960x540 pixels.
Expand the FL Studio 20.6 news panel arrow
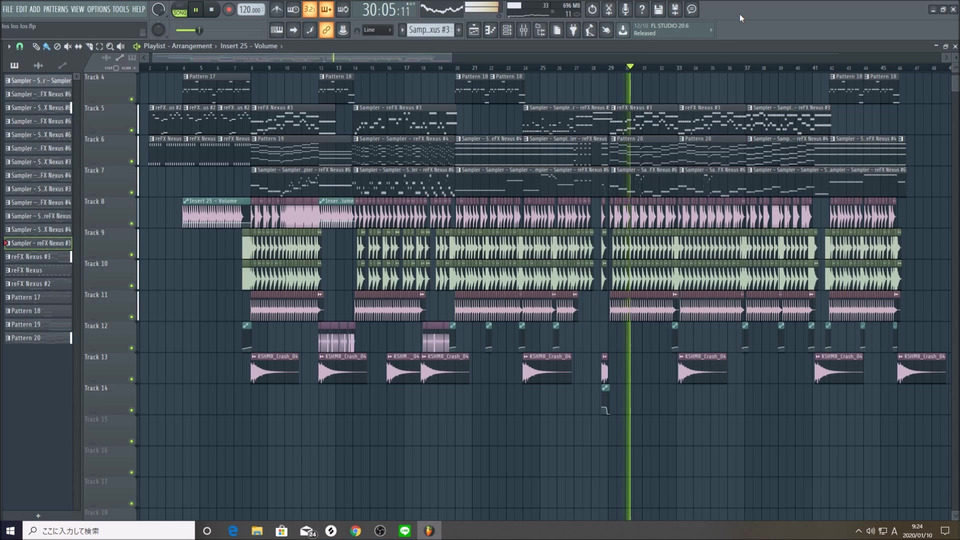pyautogui.click(x=711, y=30)
